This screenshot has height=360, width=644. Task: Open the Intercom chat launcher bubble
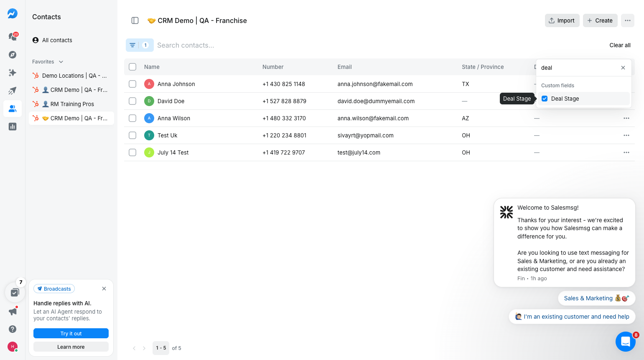[626, 342]
